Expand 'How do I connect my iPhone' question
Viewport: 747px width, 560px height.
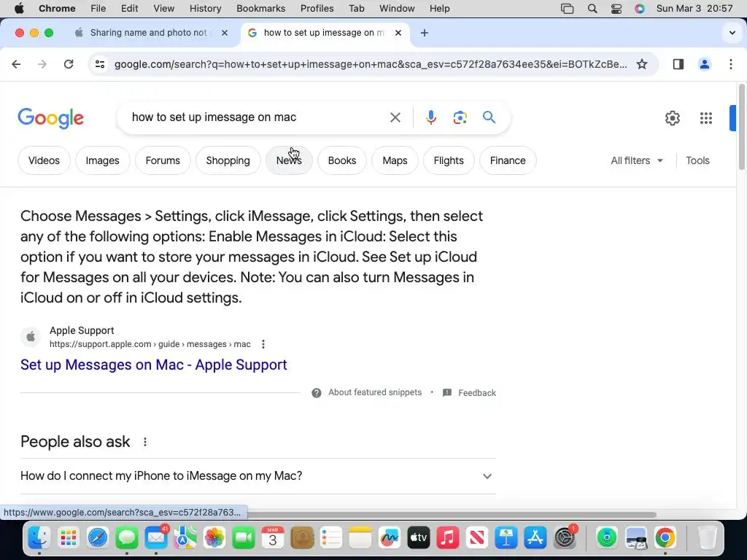258,475
